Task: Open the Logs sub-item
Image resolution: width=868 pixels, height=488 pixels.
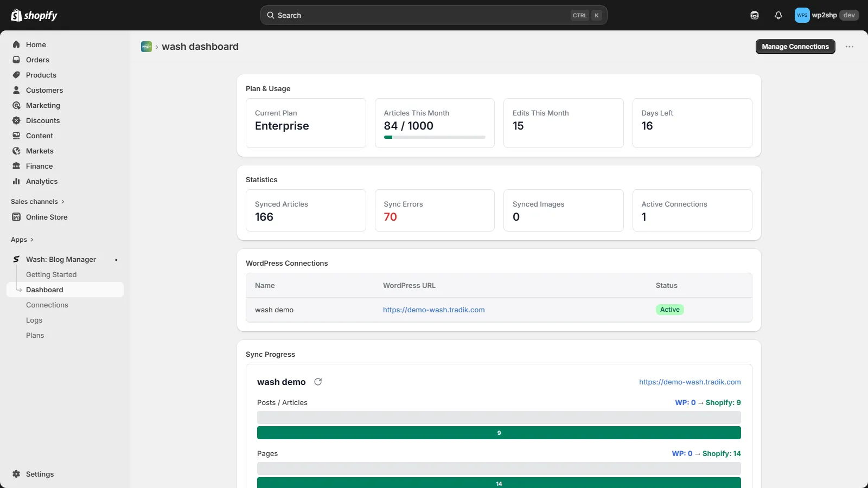Action: [34, 320]
